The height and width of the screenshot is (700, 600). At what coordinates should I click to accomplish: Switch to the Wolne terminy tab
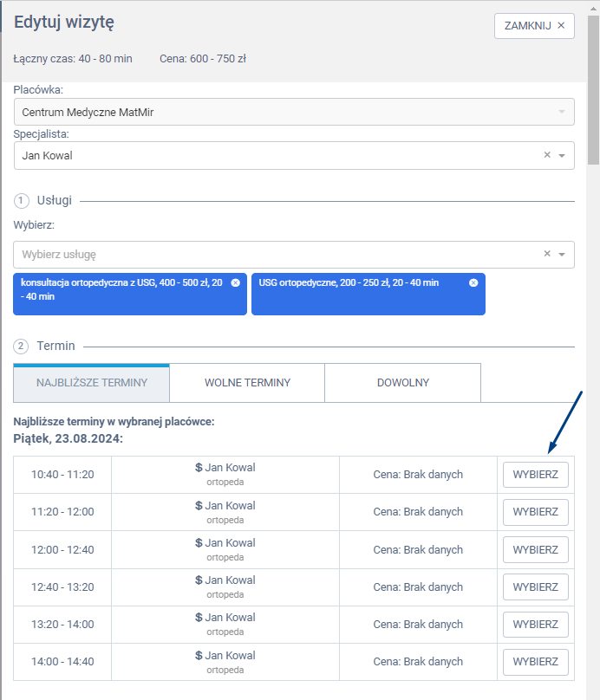click(247, 383)
